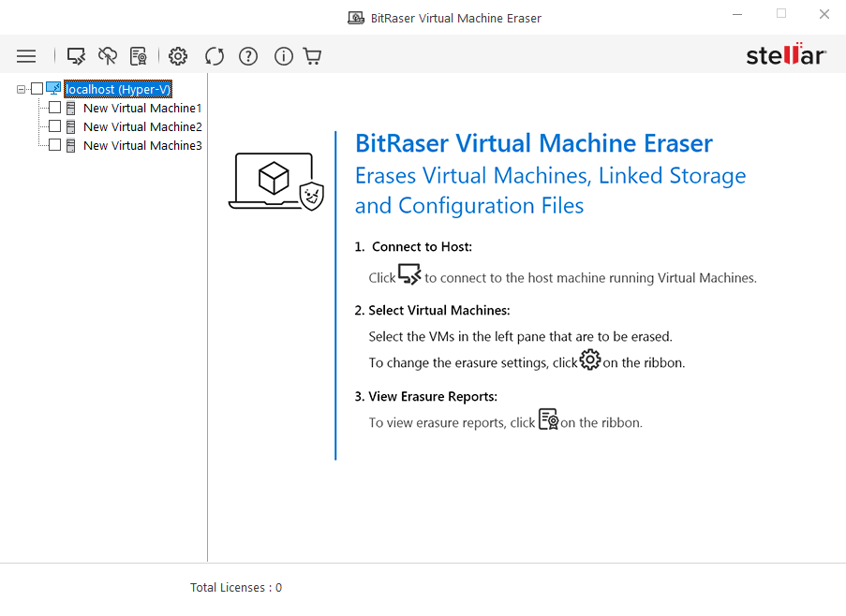
Task: Click the '1. Connect to Host:' heading
Action: click(x=413, y=247)
